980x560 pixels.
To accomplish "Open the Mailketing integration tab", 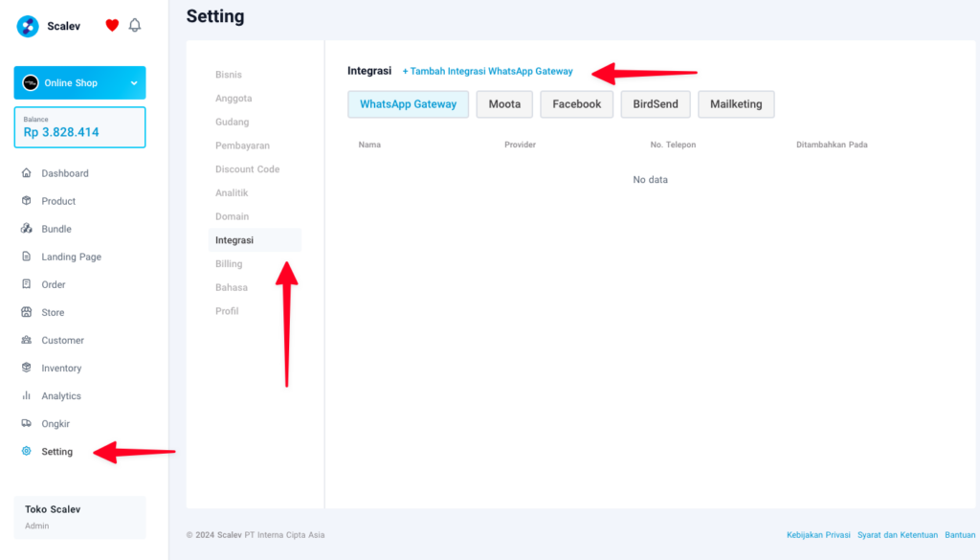I will click(x=736, y=104).
